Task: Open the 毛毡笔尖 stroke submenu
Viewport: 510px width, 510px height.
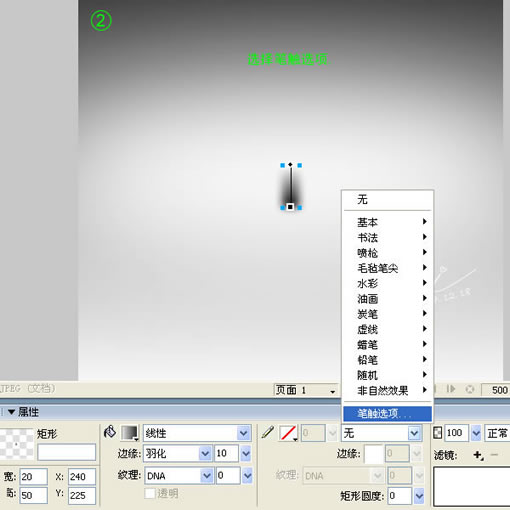Action: [387, 268]
